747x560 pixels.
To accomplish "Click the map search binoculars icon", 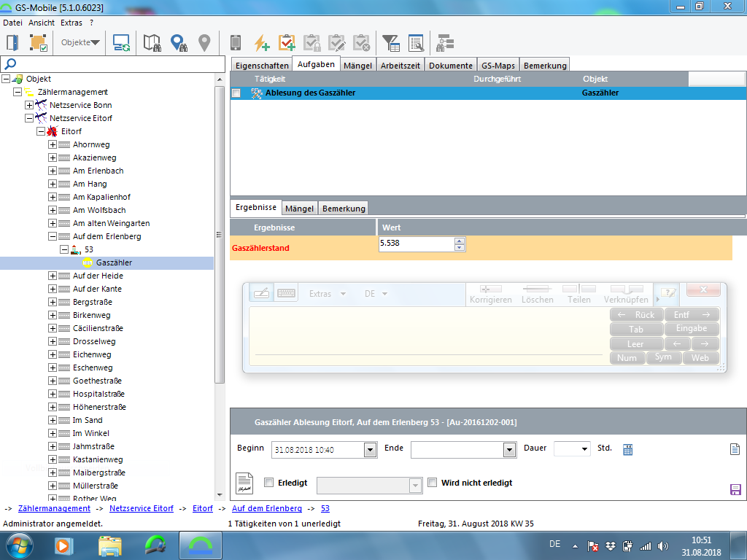I will pos(152,43).
